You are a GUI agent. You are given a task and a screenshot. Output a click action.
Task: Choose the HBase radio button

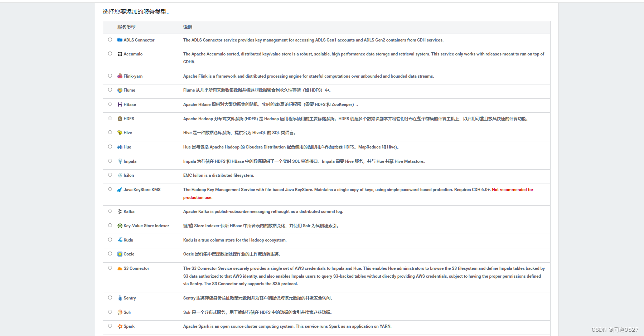coord(110,104)
